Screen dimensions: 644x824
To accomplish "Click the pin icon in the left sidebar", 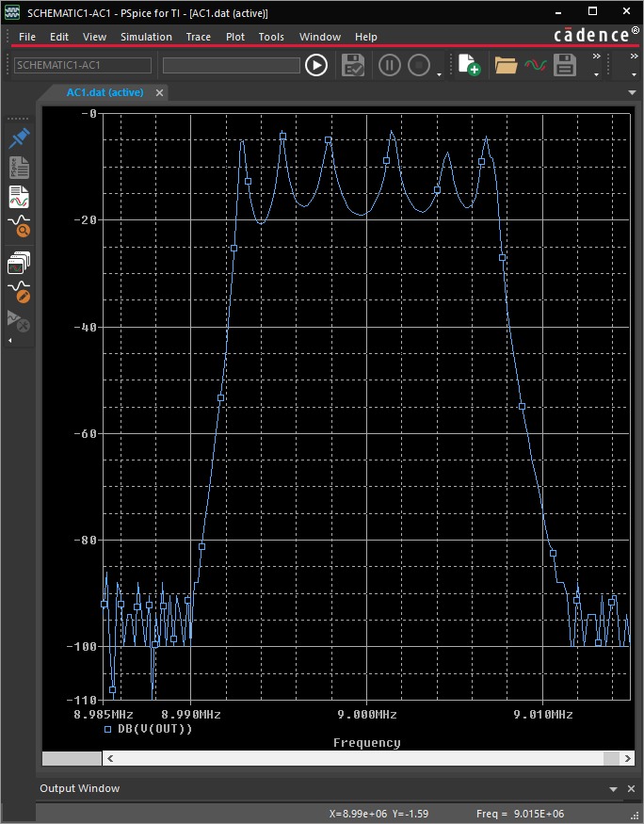I will pyautogui.click(x=19, y=138).
